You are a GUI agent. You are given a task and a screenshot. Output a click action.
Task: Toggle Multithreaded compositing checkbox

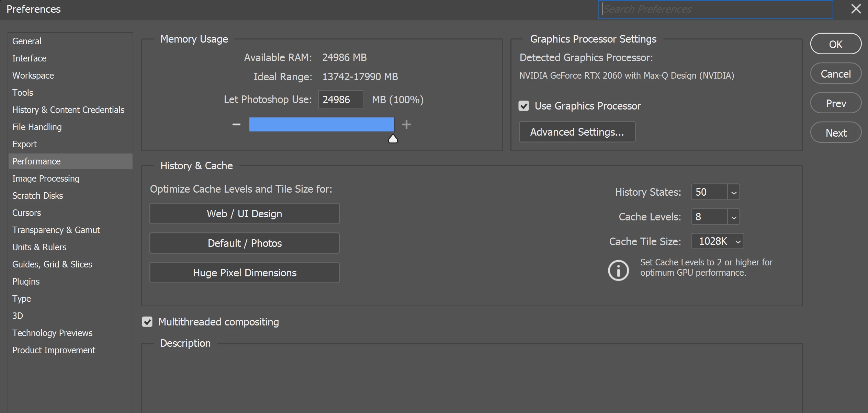coord(147,322)
